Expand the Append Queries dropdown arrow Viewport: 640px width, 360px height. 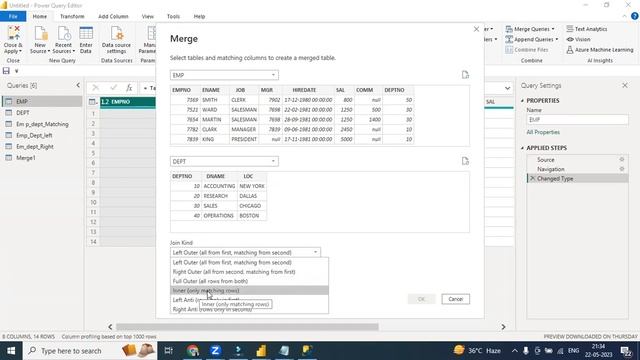pyautogui.click(x=557, y=39)
